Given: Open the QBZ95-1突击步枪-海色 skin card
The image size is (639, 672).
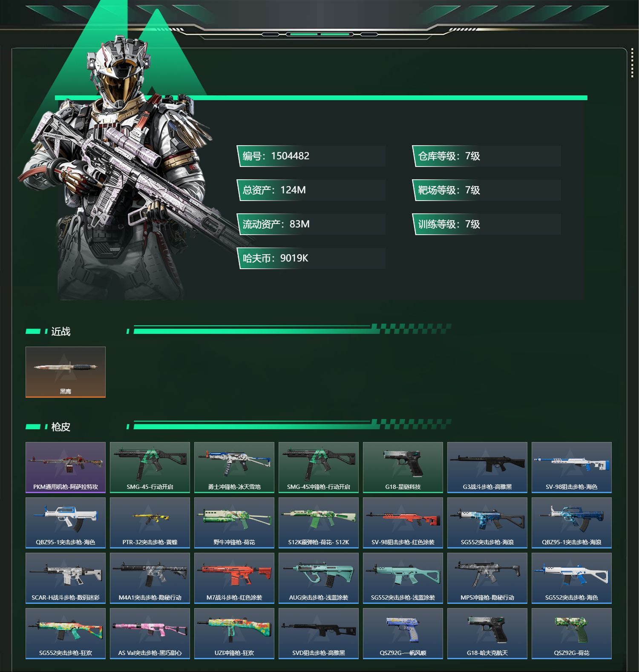Looking at the screenshot, I should pos(66,523).
